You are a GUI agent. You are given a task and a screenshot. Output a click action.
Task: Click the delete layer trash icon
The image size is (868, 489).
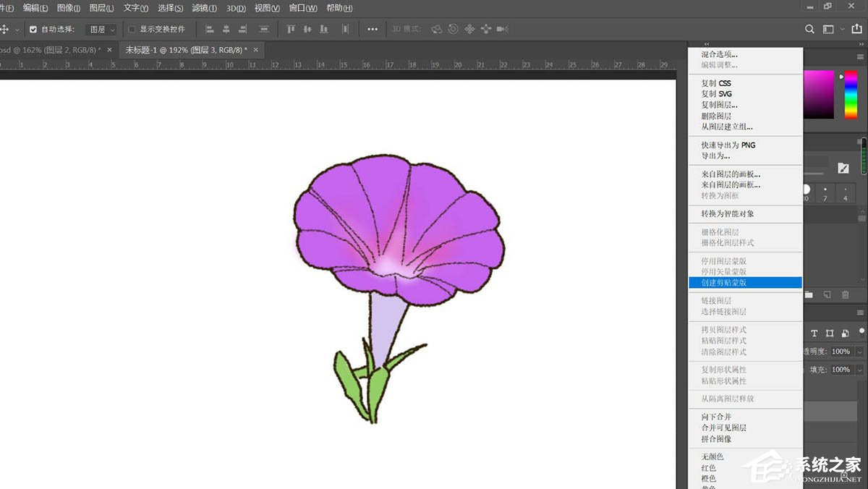point(844,295)
